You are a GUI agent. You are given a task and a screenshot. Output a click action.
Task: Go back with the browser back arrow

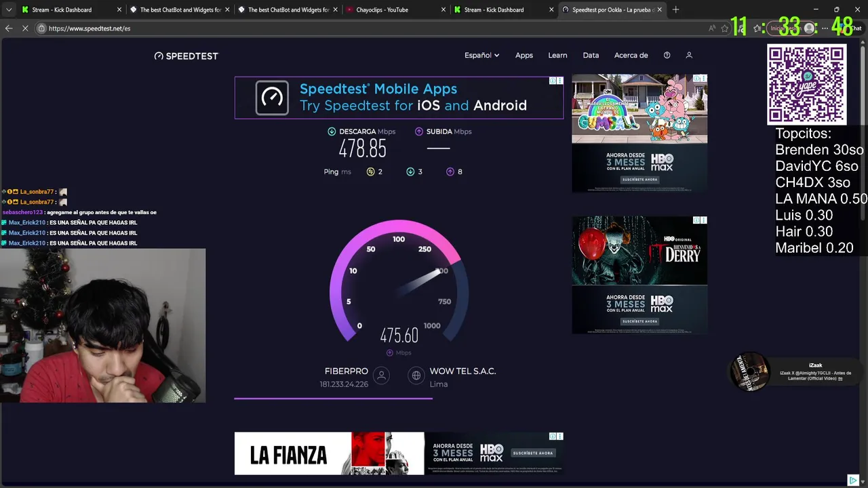(9, 28)
